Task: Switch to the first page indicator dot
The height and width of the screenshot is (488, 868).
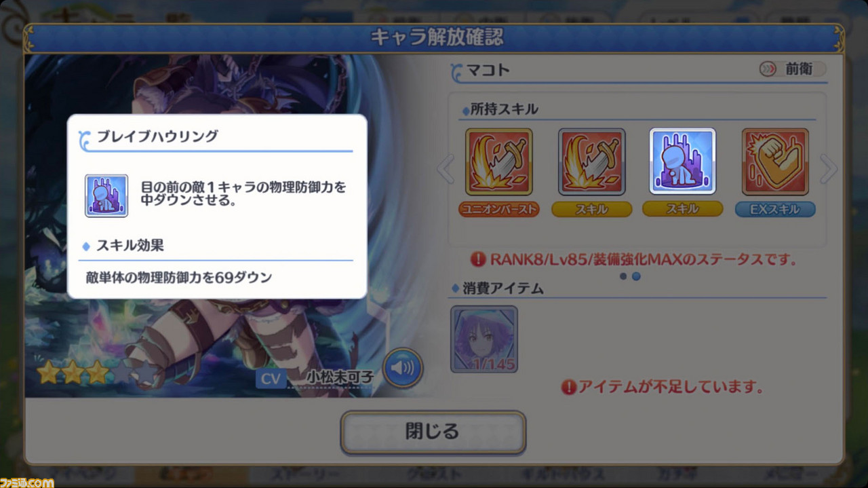Action: click(623, 276)
